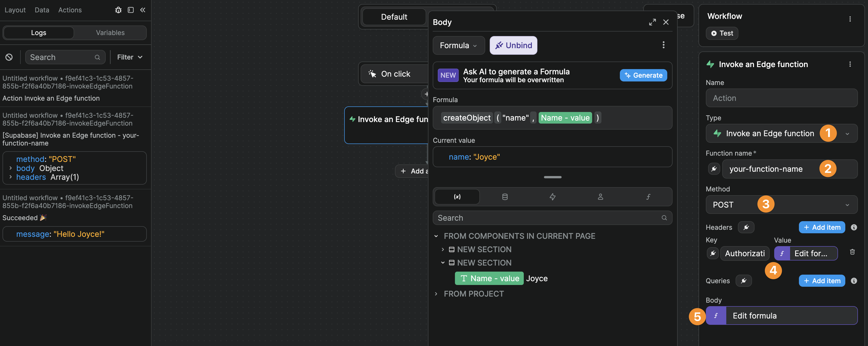
Task: Open the functions tab in formula explorer
Action: pos(648,197)
